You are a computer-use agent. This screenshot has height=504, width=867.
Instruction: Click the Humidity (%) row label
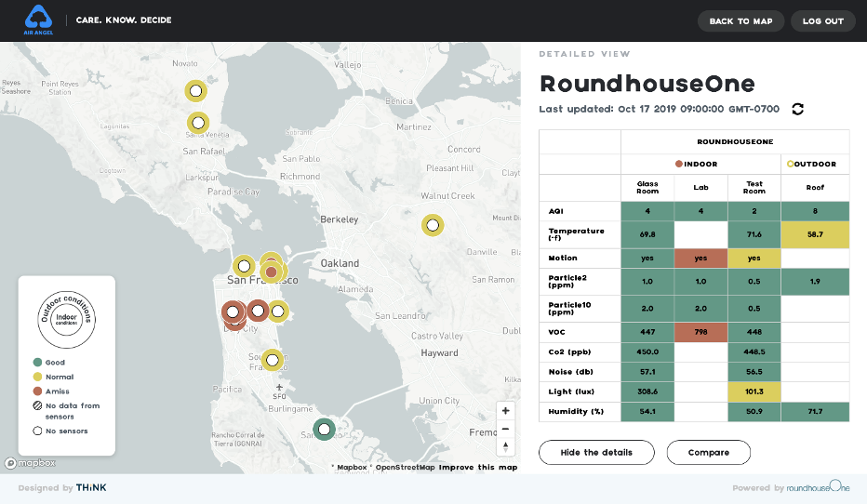tap(576, 411)
